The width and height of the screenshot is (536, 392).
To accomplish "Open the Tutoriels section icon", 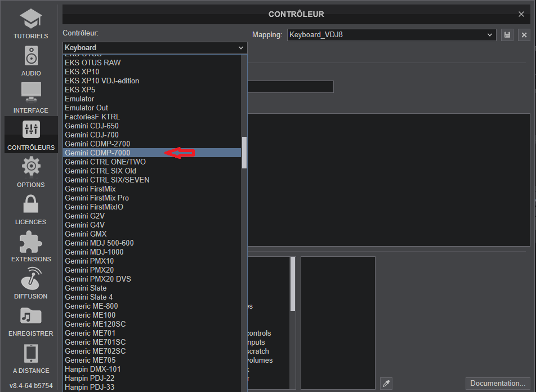I will coord(31,19).
